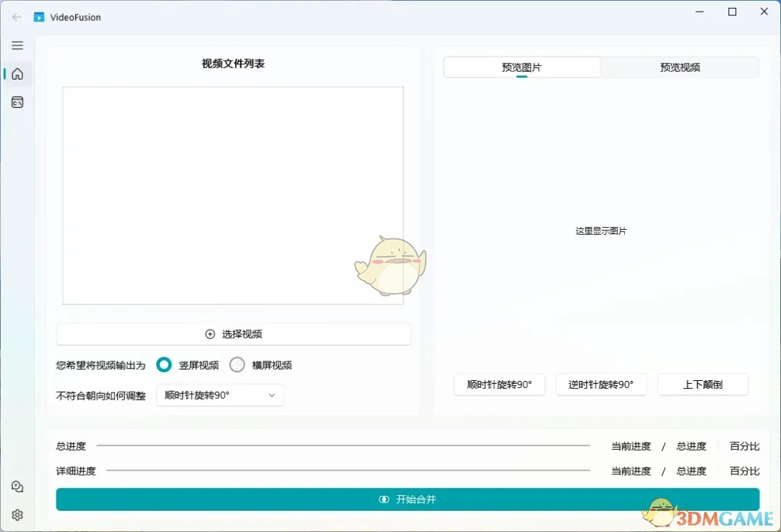Select the 横屏视频 radio button

(236, 365)
